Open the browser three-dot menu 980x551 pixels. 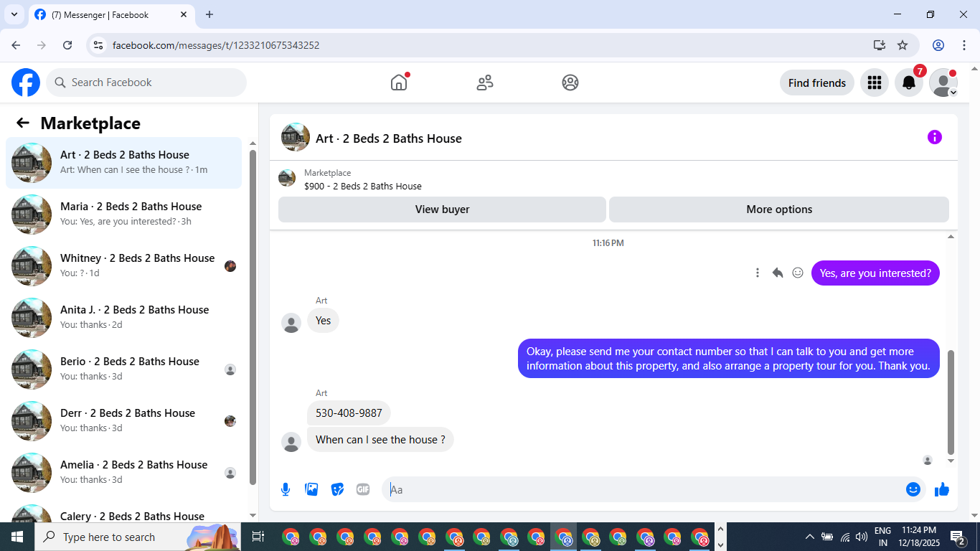click(x=963, y=45)
